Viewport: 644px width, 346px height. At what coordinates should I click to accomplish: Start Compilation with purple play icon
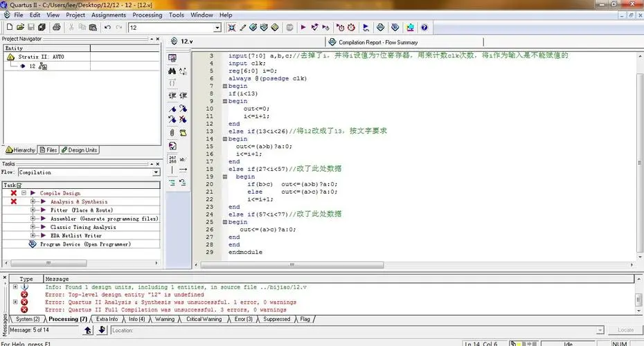[x=303, y=28]
